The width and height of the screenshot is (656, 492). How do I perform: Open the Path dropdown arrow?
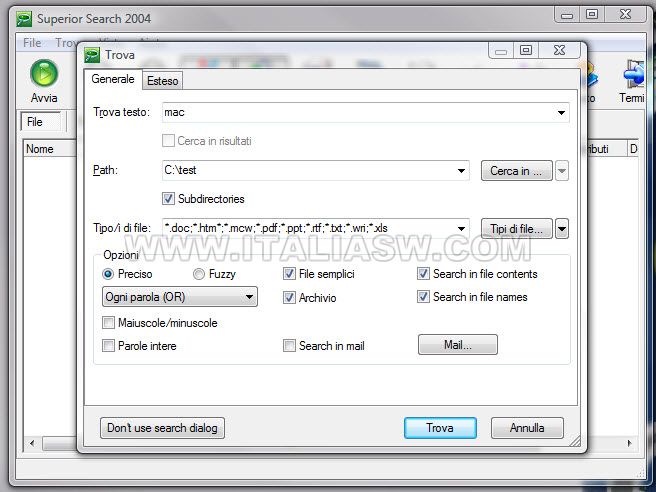tap(461, 171)
